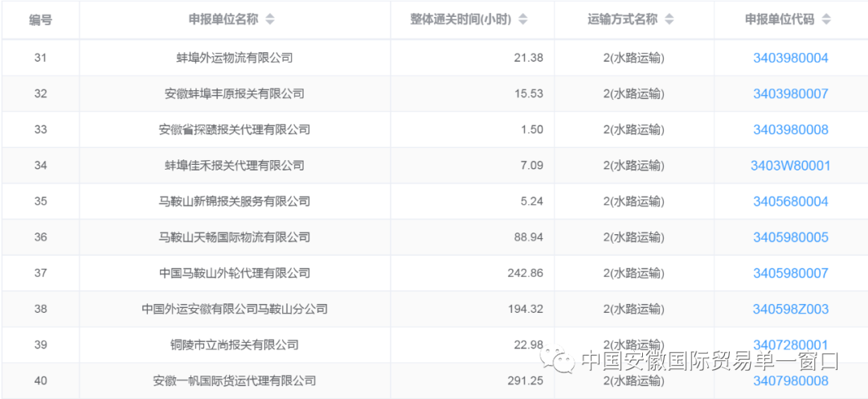Open code link 340598Z003
This screenshot has width=868, height=399.
coord(791,309)
